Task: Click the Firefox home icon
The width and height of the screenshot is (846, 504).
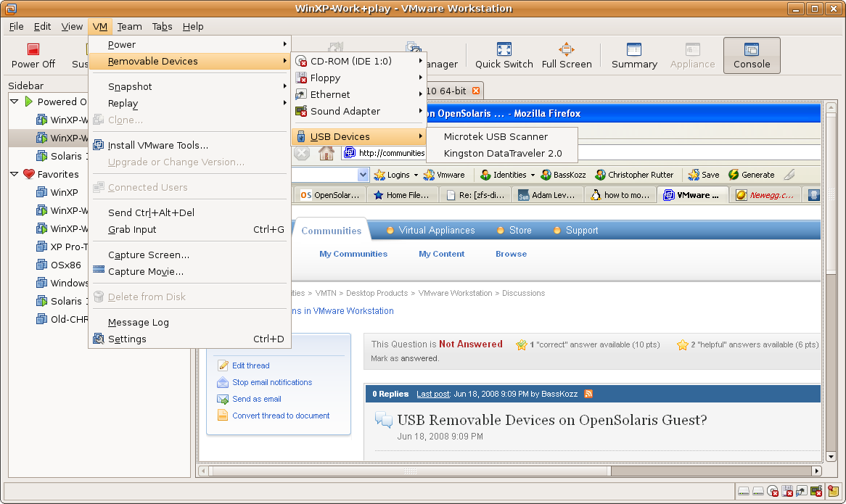Action: [x=326, y=153]
